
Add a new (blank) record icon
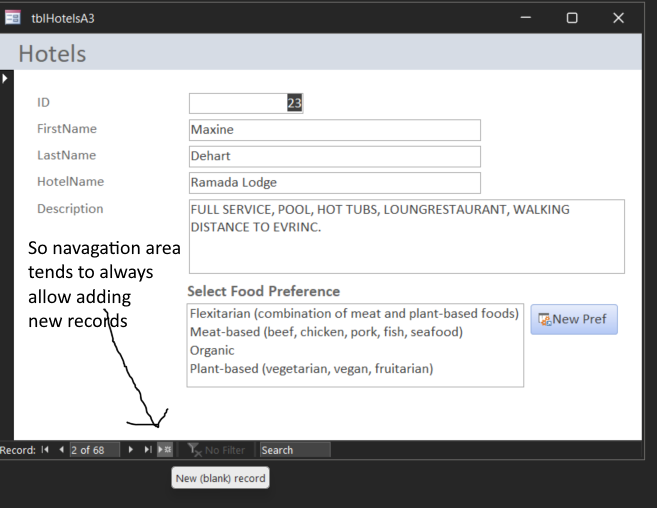click(165, 450)
